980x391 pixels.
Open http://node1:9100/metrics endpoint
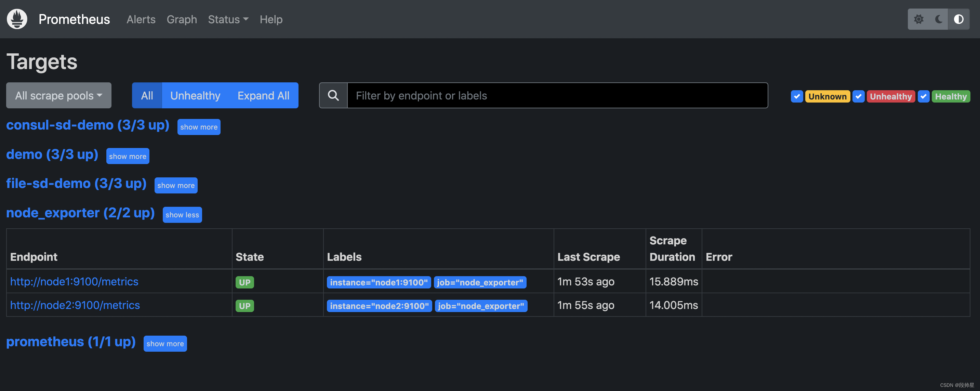pos(74,282)
